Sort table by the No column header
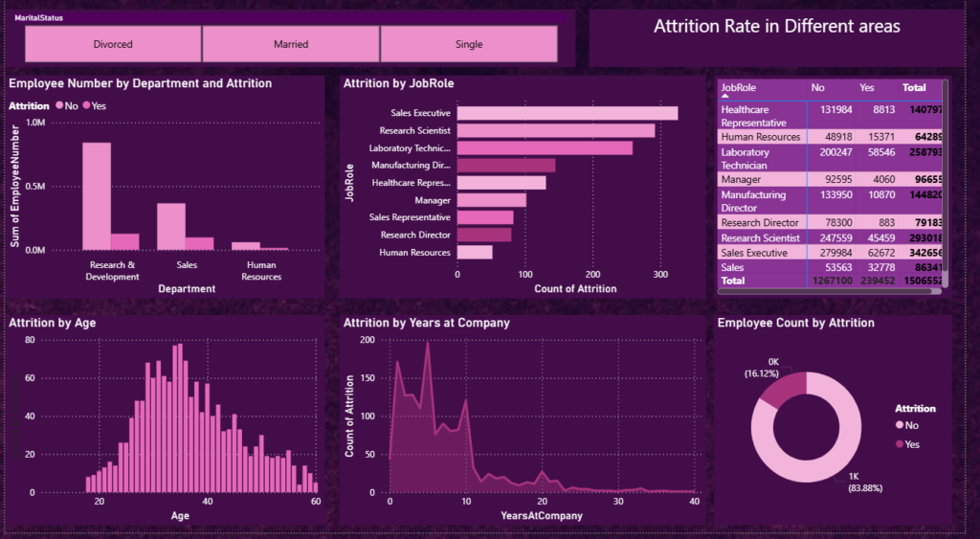The image size is (980, 539). (817, 87)
